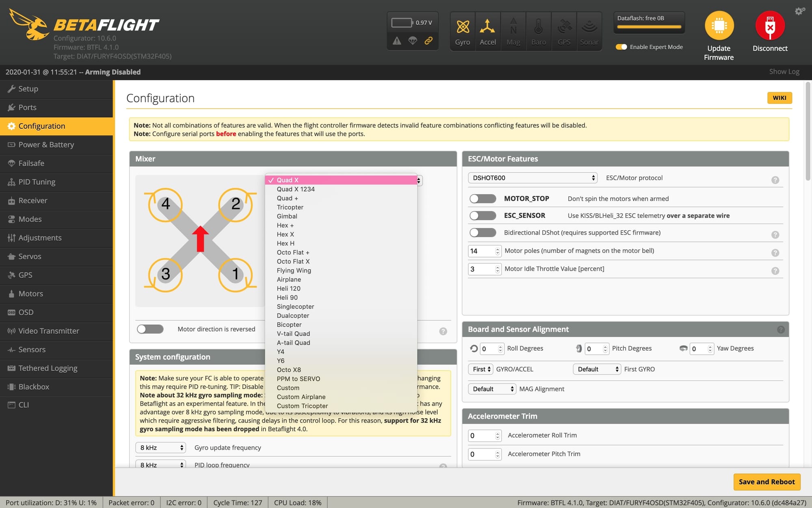The width and height of the screenshot is (812, 508).
Task: Open the ESC/Motor protocol DSHOT600 dropdown
Action: (x=533, y=178)
